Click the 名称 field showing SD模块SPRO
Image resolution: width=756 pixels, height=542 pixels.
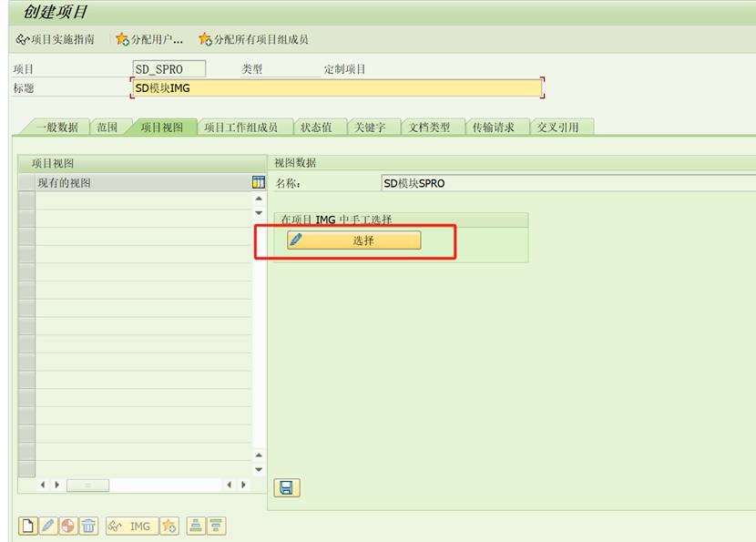(x=455, y=182)
